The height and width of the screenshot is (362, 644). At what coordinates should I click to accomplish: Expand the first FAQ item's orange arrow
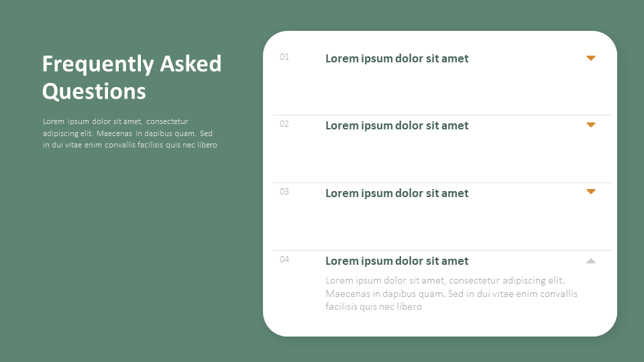[591, 58]
